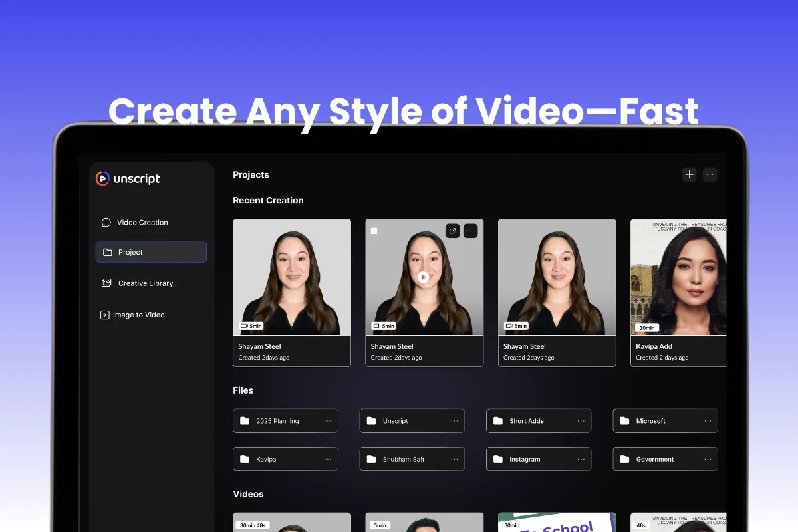Viewport: 798px width, 532px height.
Task: Select Project in sidebar
Action: point(151,252)
